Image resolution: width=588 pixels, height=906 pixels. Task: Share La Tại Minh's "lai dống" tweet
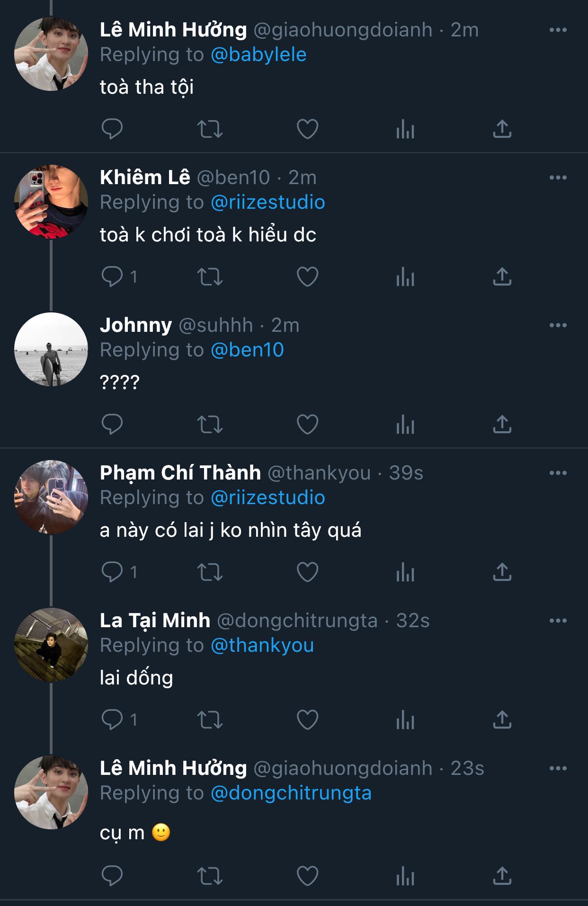coord(502,719)
